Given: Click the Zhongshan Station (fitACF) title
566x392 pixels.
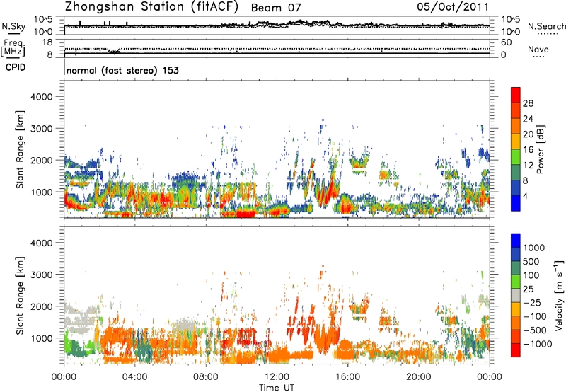Looking at the screenshot, I should (151, 6).
